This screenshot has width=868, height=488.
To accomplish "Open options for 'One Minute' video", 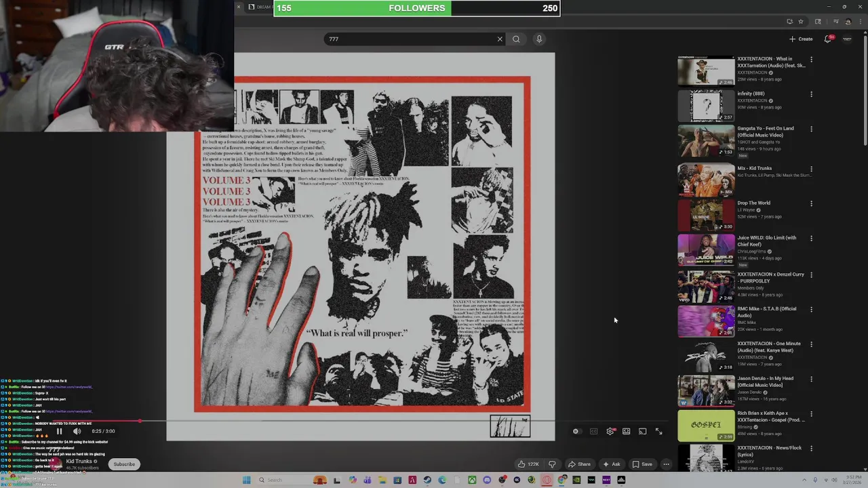I will pos(811,344).
